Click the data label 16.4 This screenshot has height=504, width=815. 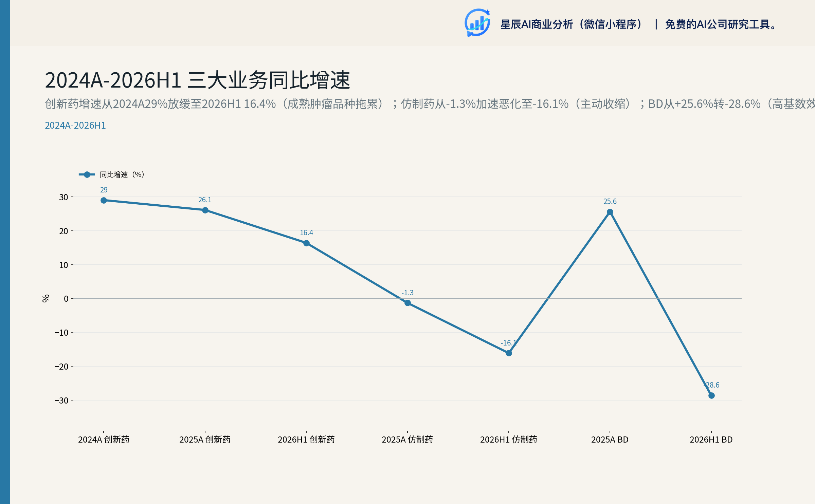(x=306, y=233)
